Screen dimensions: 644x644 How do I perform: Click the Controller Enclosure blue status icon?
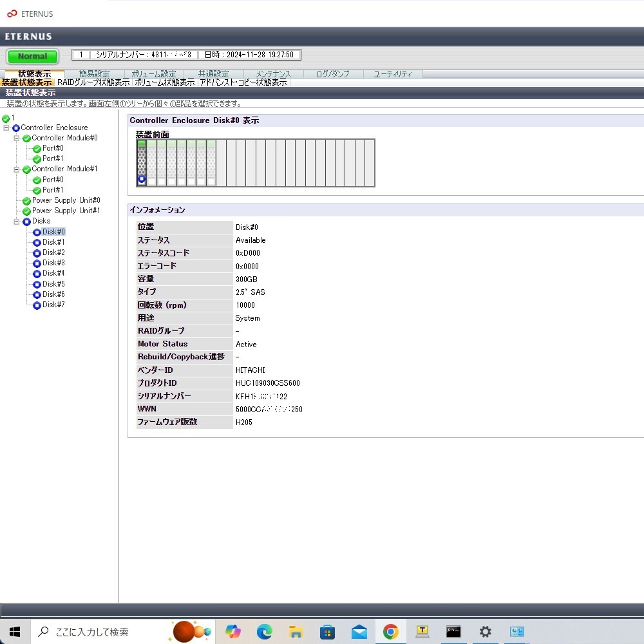click(x=16, y=128)
